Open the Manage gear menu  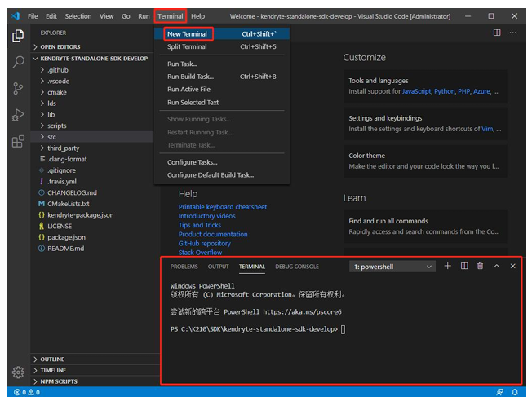coord(18,372)
